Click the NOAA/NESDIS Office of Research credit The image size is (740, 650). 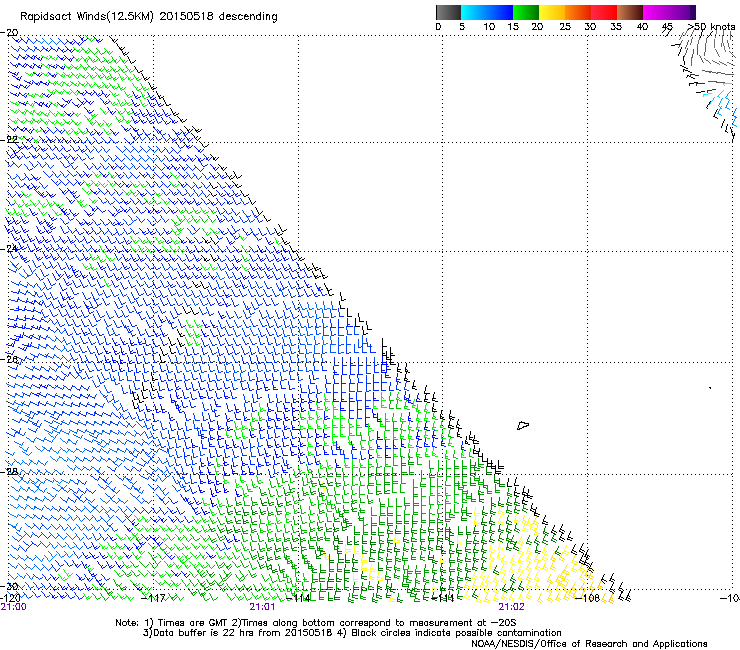pos(589,643)
